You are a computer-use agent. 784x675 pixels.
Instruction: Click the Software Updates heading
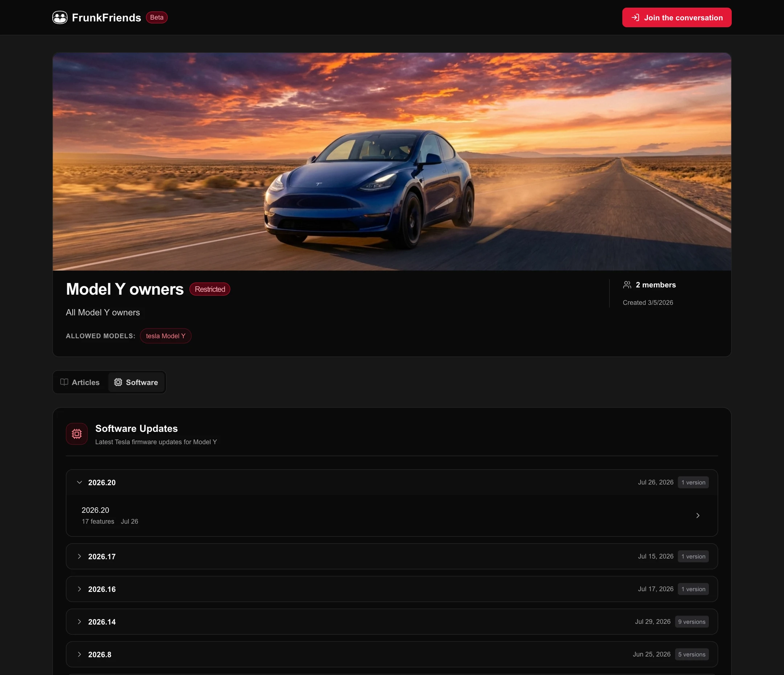click(x=136, y=428)
